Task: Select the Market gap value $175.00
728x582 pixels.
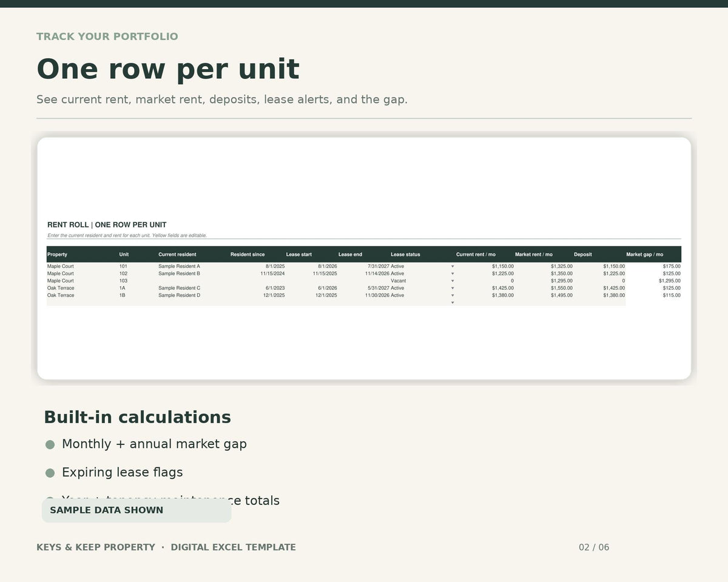Action: pyautogui.click(x=672, y=266)
